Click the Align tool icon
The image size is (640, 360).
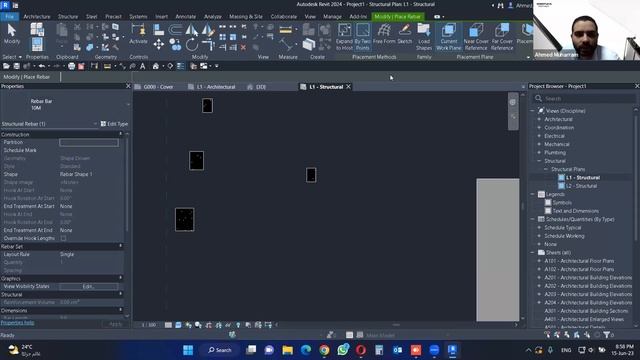[x=159, y=30]
